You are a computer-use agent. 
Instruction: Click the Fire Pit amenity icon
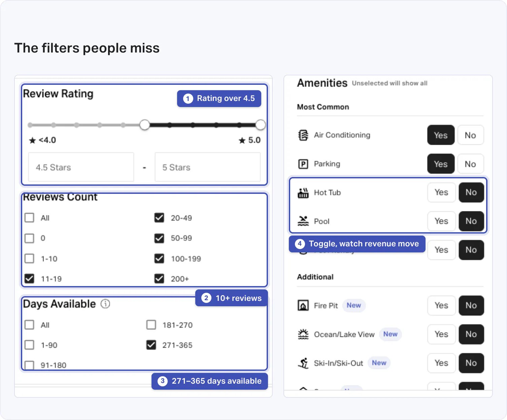pyautogui.click(x=303, y=306)
